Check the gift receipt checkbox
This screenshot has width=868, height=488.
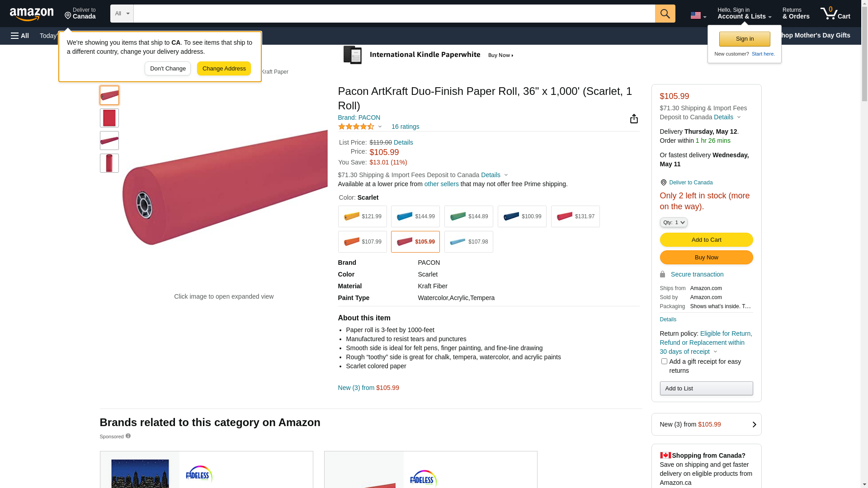pyautogui.click(x=664, y=361)
